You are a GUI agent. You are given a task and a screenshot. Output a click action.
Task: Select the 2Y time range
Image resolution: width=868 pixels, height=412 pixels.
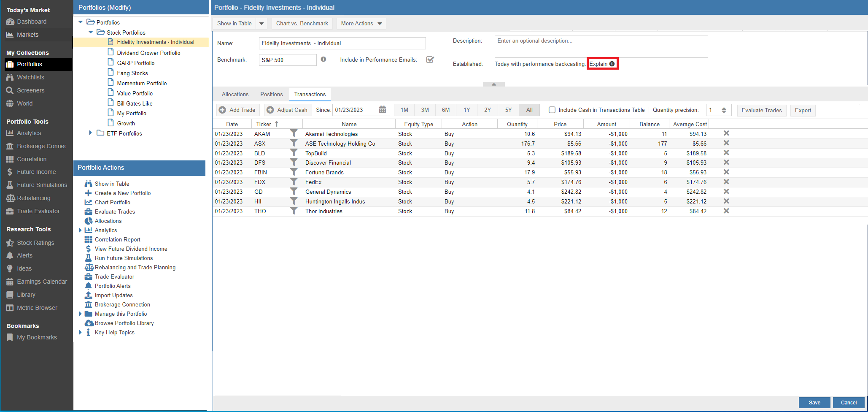tap(488, 110)
